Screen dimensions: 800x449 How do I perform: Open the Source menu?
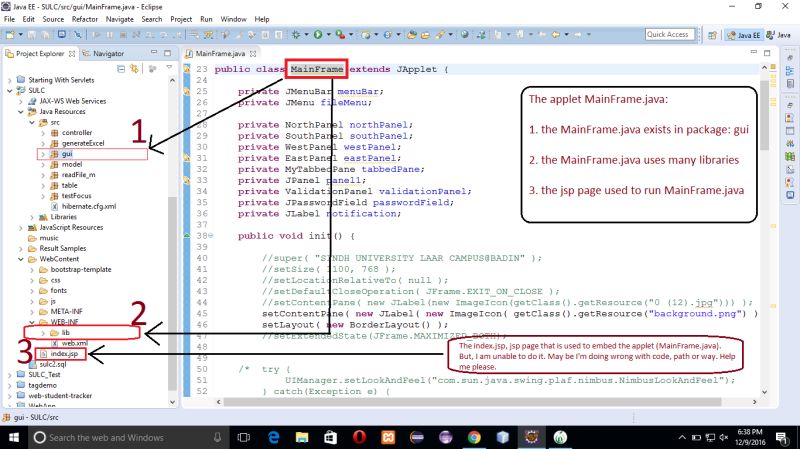tap(53, 19)
